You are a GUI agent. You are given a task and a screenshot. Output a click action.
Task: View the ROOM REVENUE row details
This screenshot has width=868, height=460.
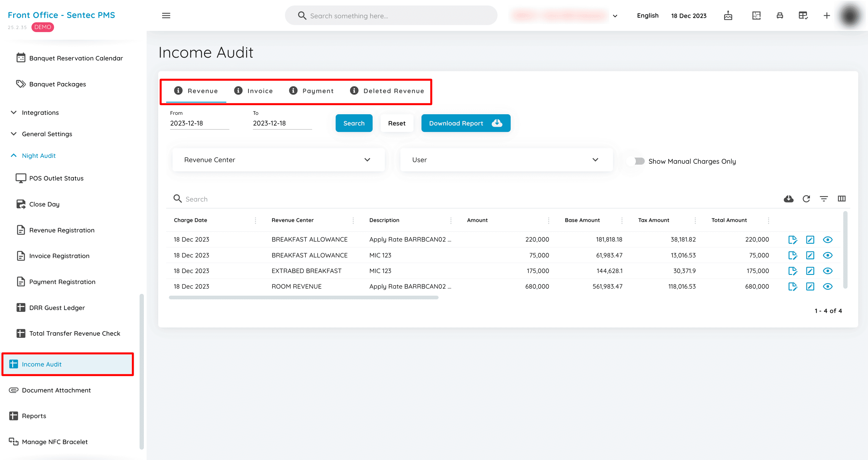coord(828,287)
